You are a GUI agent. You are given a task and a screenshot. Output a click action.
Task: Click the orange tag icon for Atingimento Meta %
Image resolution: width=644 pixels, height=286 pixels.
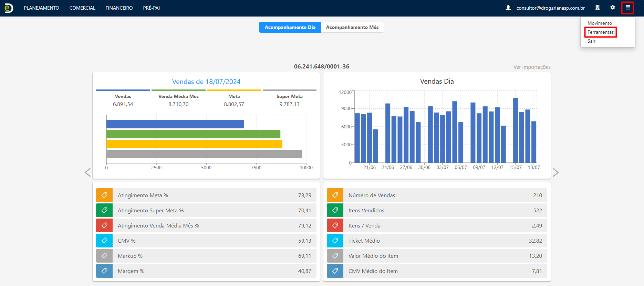(x=104, y=195)
